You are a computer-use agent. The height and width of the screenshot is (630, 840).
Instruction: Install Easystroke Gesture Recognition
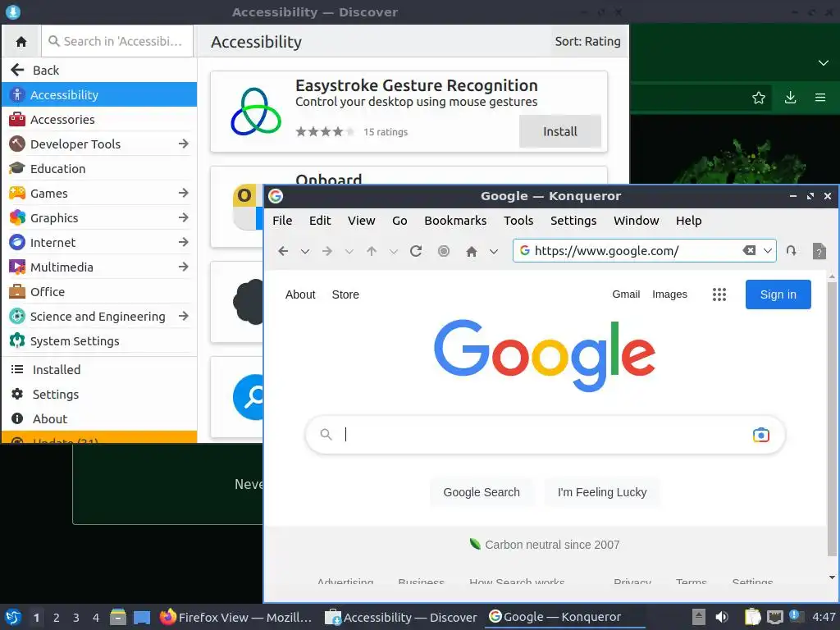pyautogui.click(x=559, y=131)
